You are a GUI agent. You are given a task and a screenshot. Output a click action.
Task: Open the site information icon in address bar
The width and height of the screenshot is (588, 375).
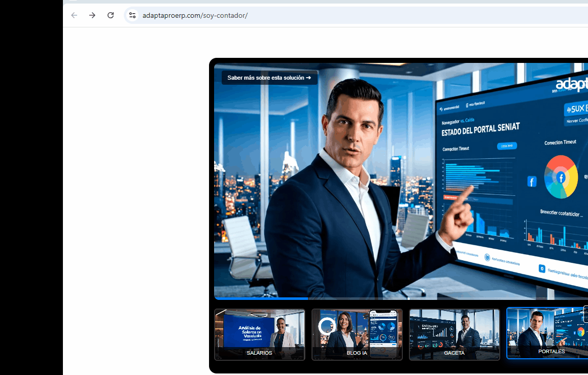[x=132, y=15]
